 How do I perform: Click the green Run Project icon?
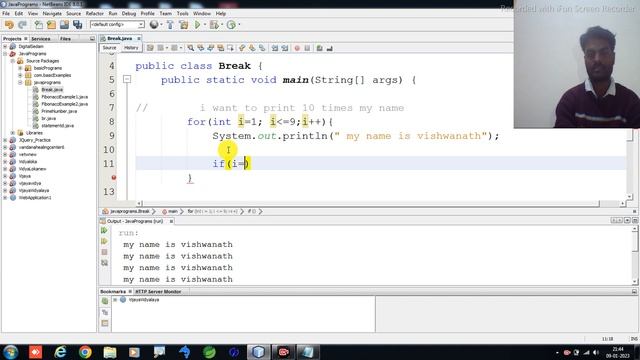point(198,24)
